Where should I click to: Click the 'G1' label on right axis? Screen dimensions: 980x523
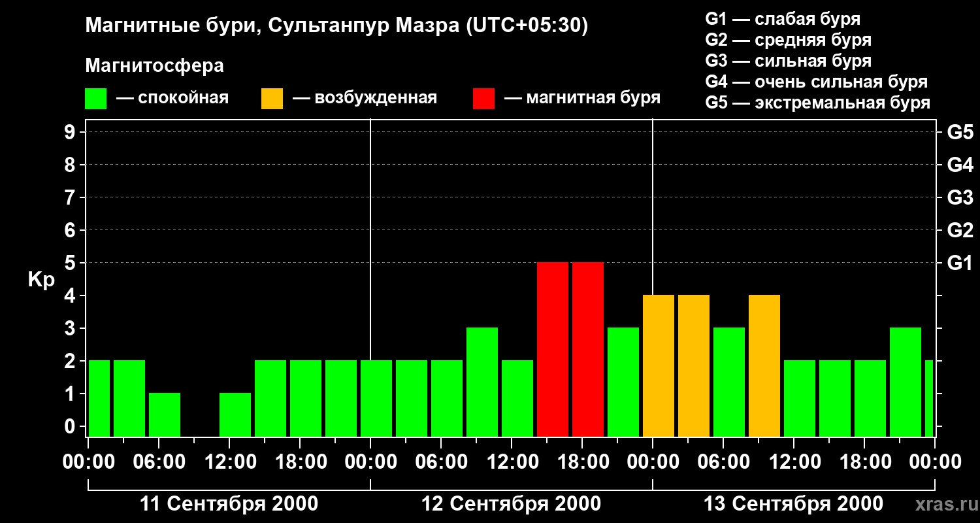click(960, 263)
